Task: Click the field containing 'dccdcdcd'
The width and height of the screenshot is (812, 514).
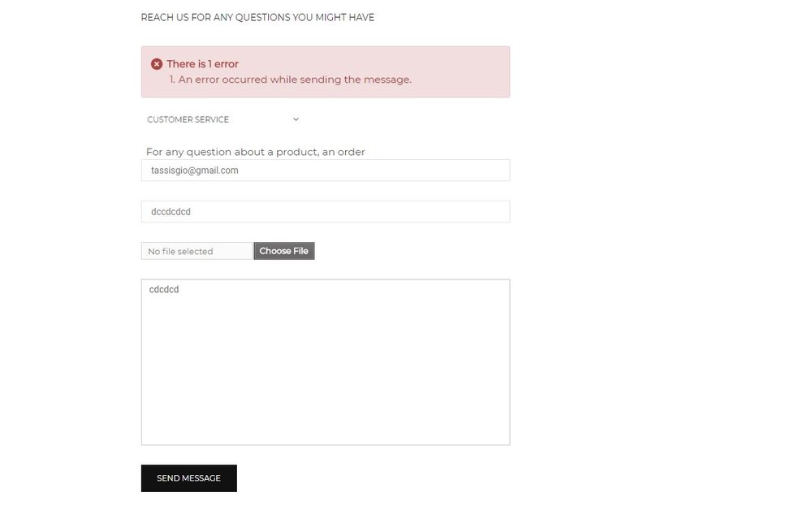Action: point(325,212)
